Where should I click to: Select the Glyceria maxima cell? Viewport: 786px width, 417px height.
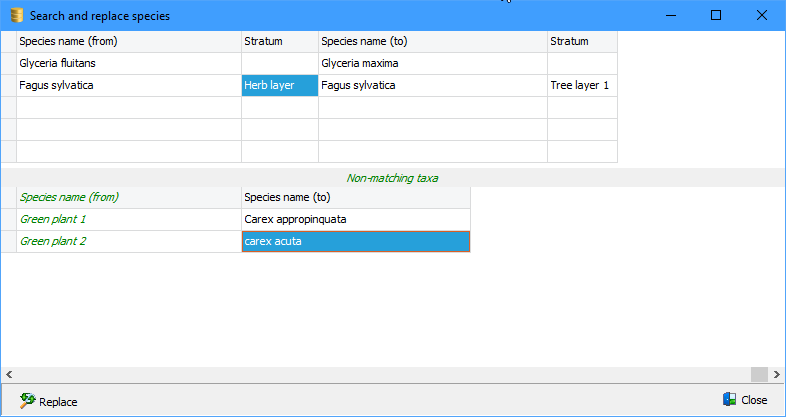[x=432, y=64]
